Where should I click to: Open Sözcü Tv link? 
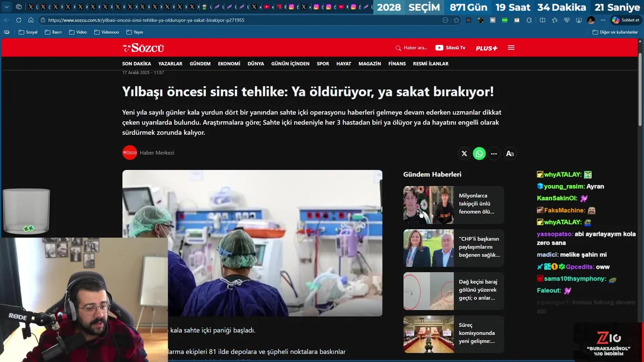450,48
